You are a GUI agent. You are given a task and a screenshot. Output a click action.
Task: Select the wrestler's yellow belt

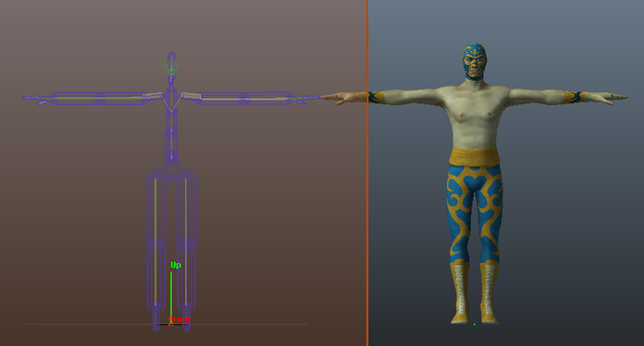pyautogui.click(x=474, y=157)
